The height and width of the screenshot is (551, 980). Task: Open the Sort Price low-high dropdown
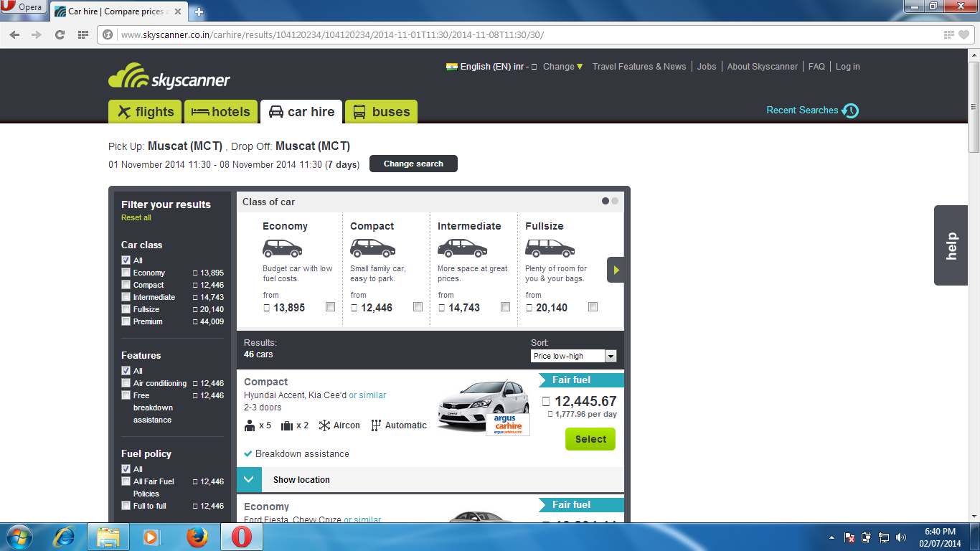point(573,356)
